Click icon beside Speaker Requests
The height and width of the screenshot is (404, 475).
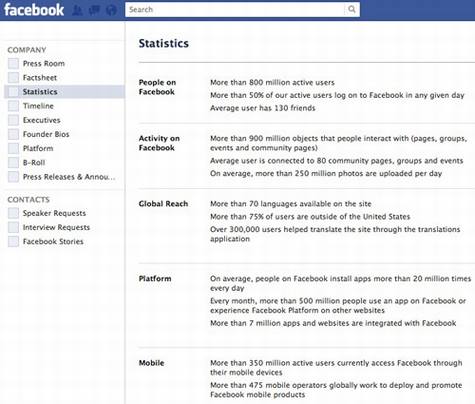coord(13,213)
